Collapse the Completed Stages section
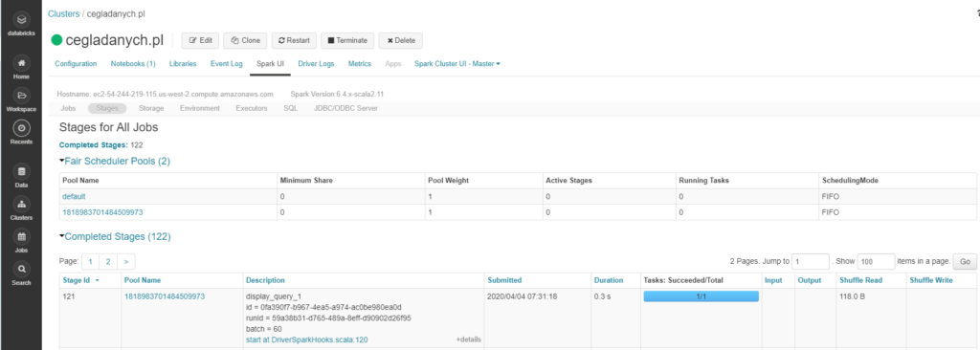Image resolution: width=980 pixels, height=350 pixels. coord(115,237)
